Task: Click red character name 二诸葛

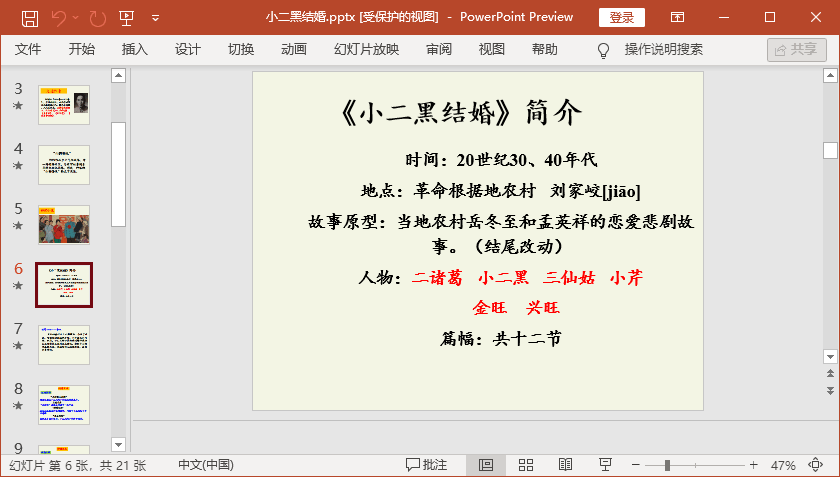Action: point(437,278)
